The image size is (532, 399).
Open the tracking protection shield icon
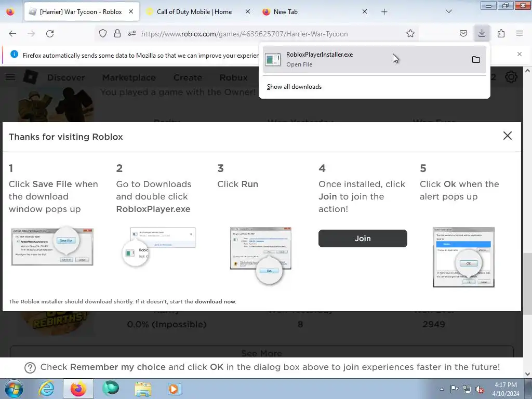point(103,34)
